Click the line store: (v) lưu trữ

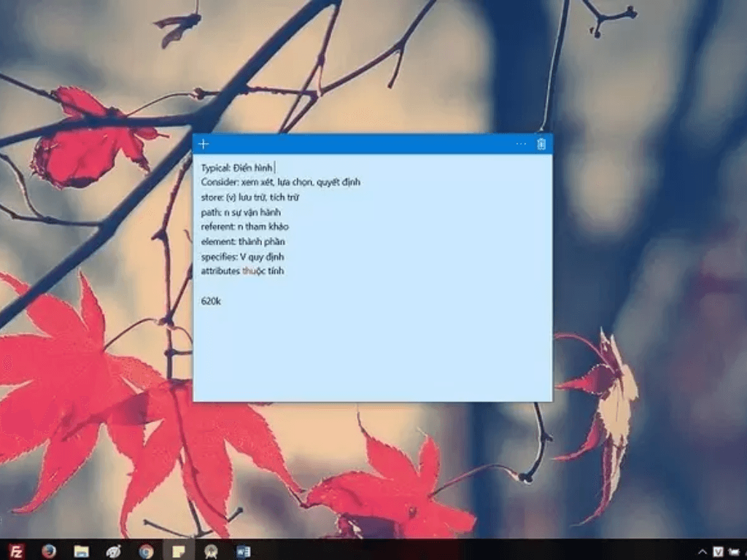241,197
